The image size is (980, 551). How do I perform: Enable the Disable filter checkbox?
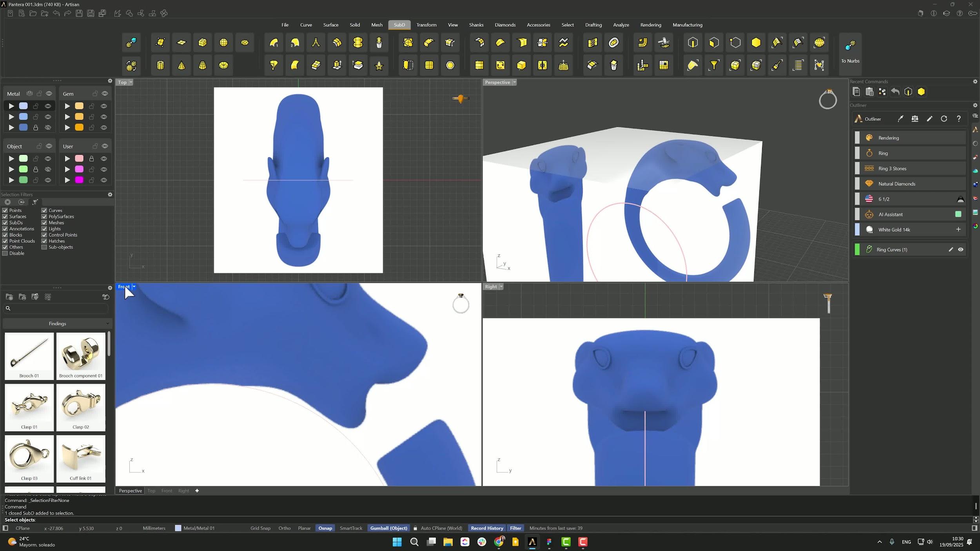[x=5, y=254]
